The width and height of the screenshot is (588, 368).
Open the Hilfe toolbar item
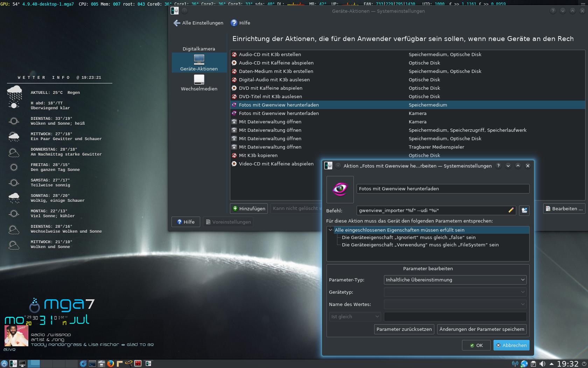tap(240, 23)
